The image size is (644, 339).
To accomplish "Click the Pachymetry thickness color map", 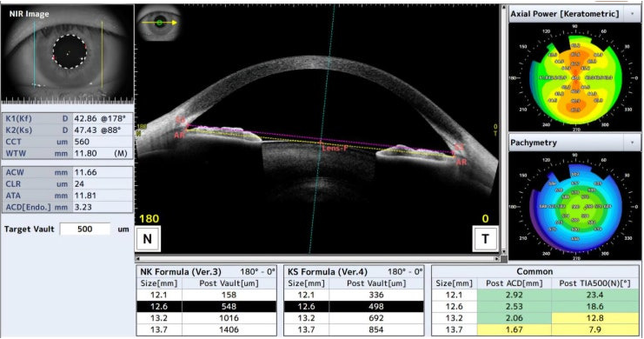I will click(575, 206).
